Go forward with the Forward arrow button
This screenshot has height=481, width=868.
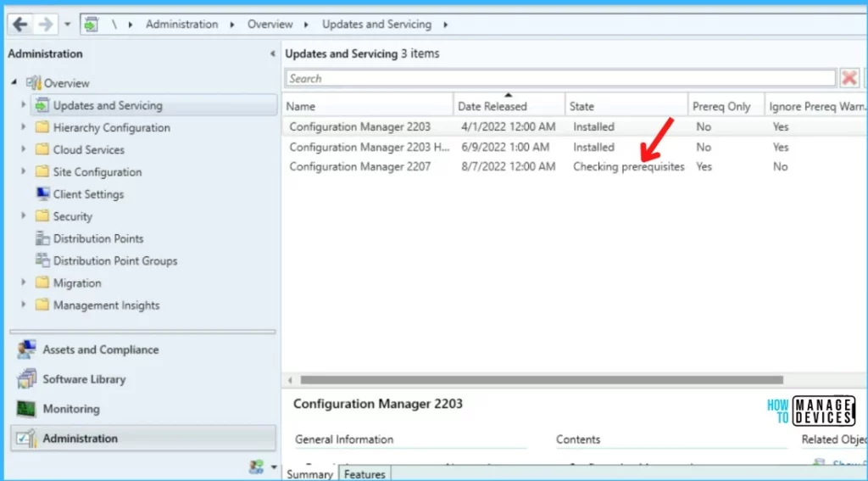(46, 25)
